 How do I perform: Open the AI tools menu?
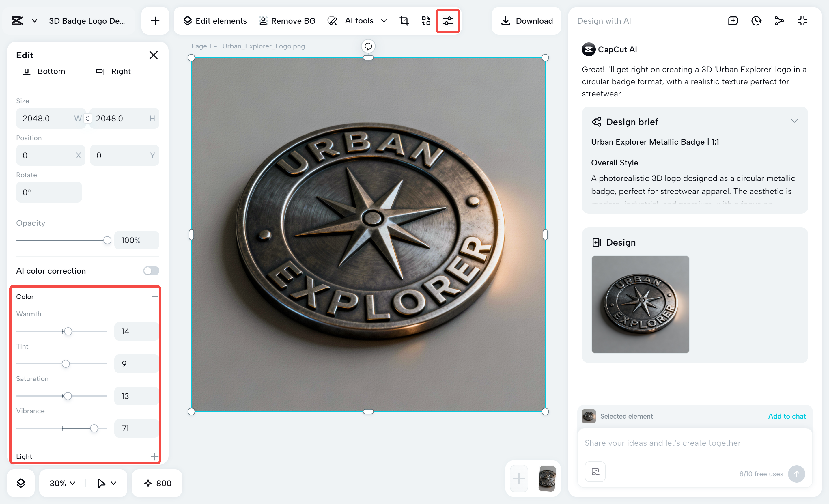[359, 21]
